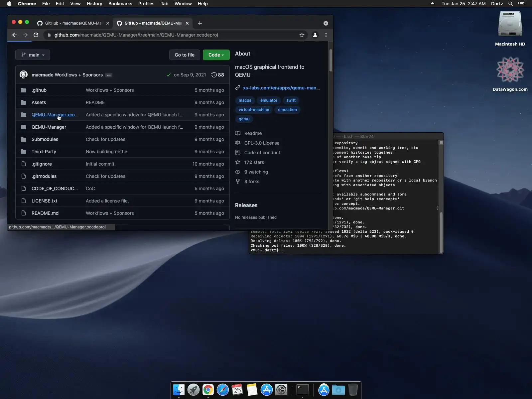Click the Chrome back arrow button
Viewport: 532px width, 399px height.
[15, 35]
